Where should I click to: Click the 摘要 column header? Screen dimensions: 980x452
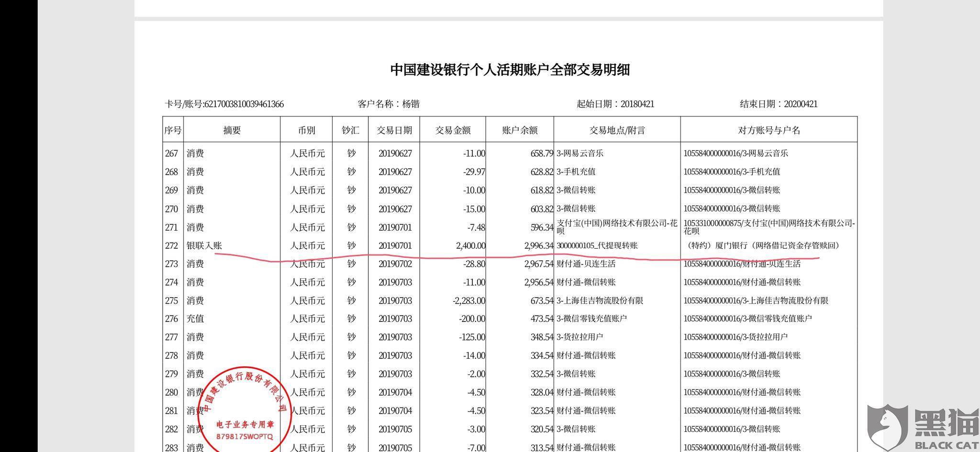pyautogui.click(x=232, y=130)
